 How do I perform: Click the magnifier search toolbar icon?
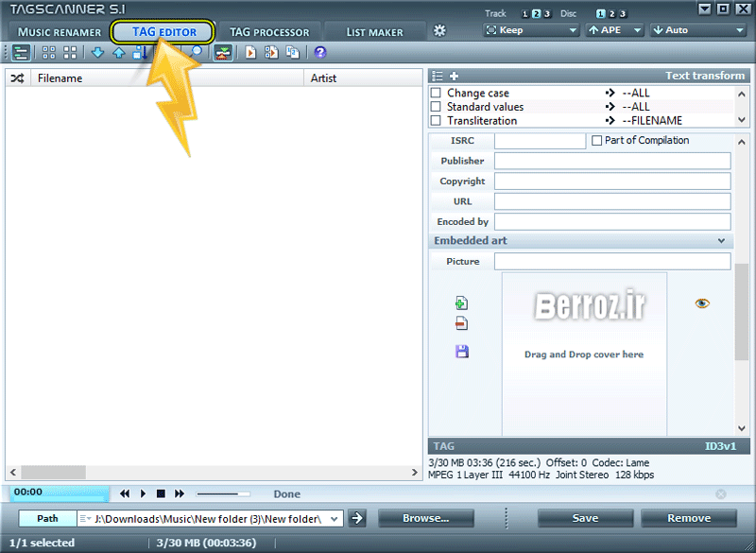(x=196, y=52)
